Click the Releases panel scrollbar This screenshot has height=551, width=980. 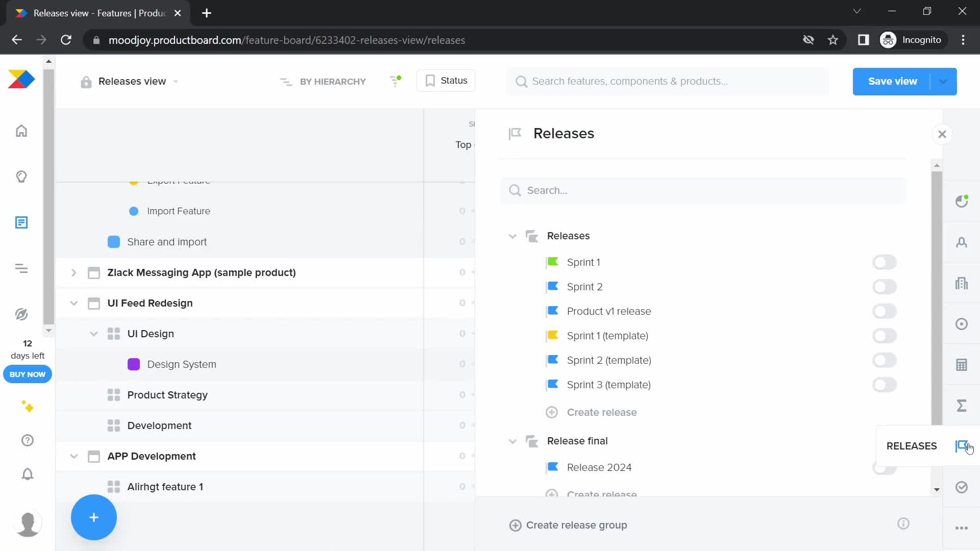pos(937,298)
